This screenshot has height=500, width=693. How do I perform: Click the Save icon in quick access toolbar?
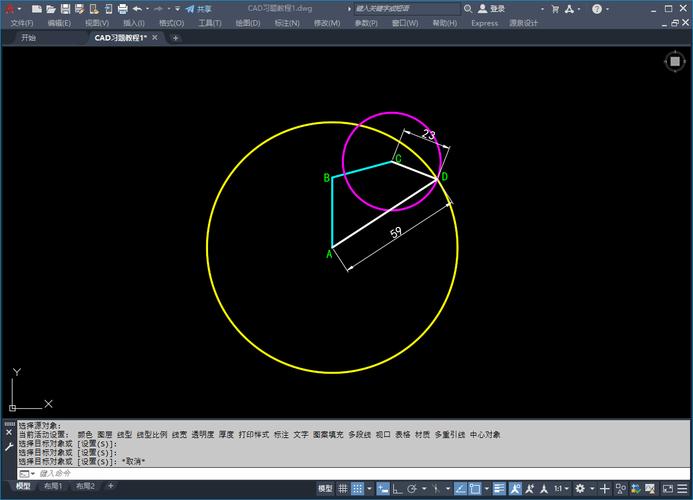(x=65, y=8)
